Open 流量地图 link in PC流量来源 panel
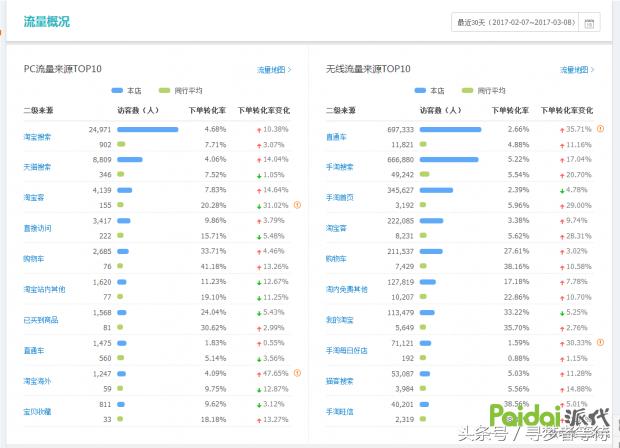 [274, 70]
